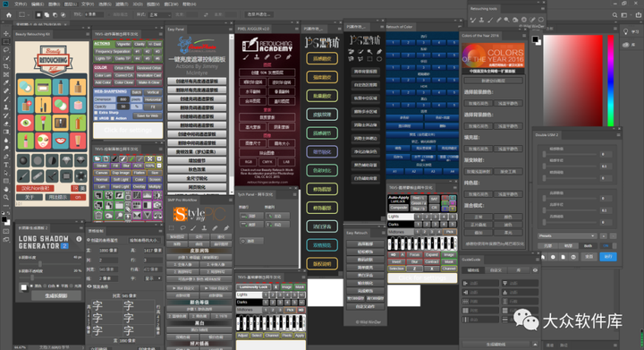The width and height of the screenshot is (644, 350).
Task: Click the red lips icon in Beauty Retouching Kit
Action: point(61,141)
